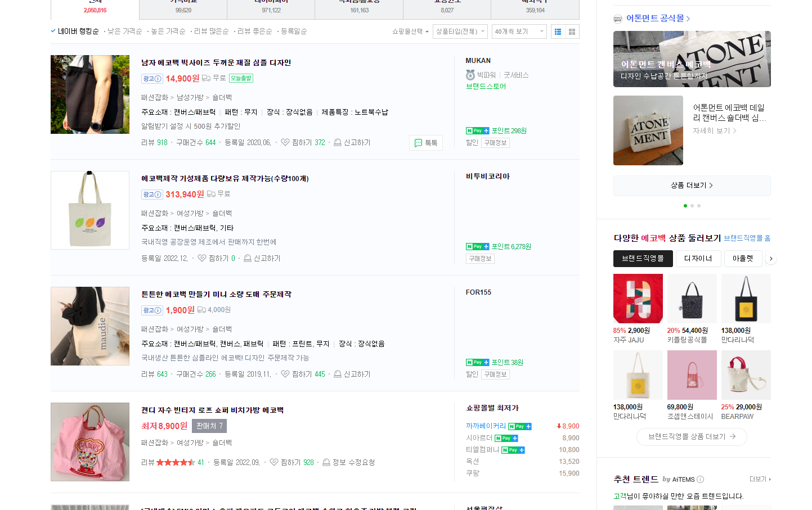Select 브랜드직영몰 category tab
This screenshot has height=510, width=812.
(x=643, y=259)
